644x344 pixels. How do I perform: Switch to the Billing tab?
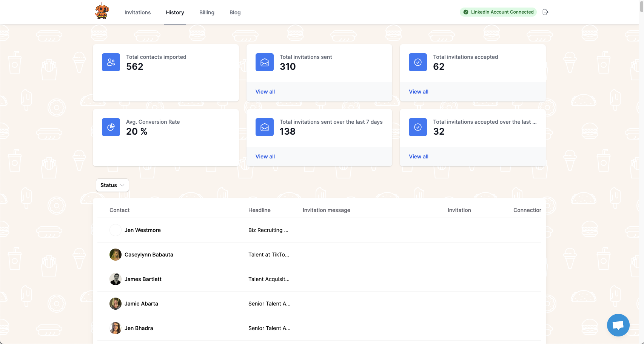pyautogui.click(x=206, y=12)
